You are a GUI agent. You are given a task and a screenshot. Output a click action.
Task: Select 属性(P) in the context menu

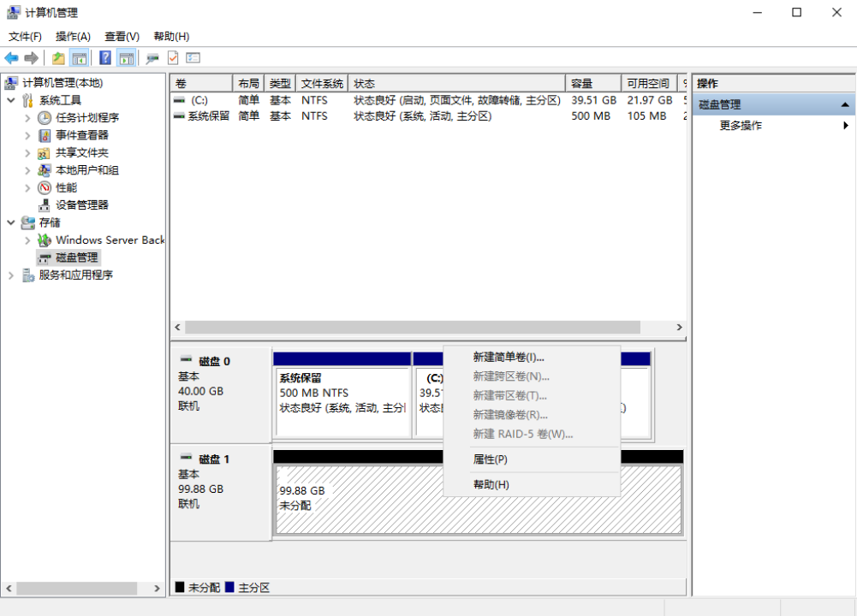491,459
